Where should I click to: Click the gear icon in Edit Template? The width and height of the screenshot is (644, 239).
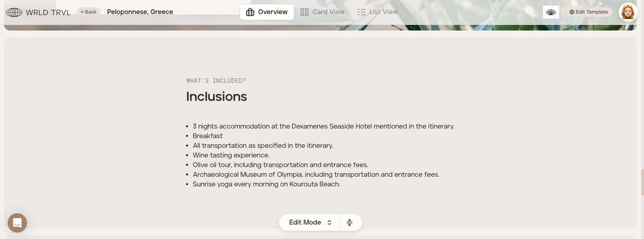[x=572, y=12]
